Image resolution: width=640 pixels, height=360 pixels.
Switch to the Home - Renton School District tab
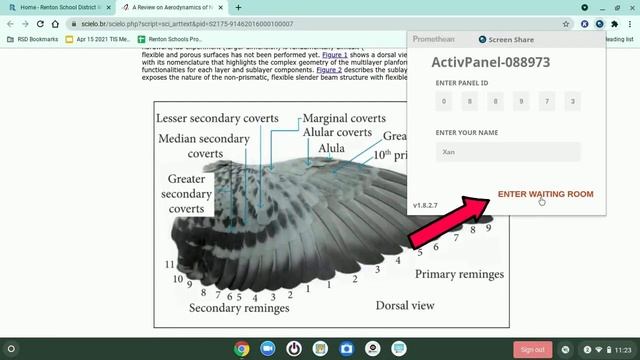59,7
